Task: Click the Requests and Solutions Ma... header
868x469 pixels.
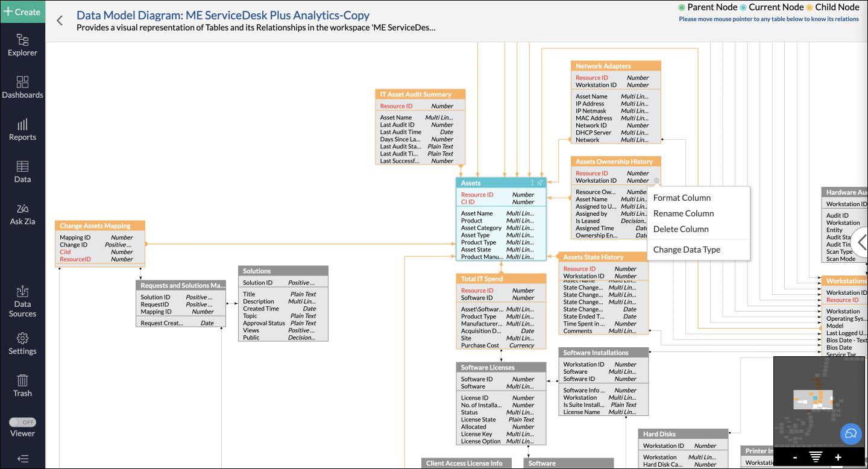Action: [181, 285]
